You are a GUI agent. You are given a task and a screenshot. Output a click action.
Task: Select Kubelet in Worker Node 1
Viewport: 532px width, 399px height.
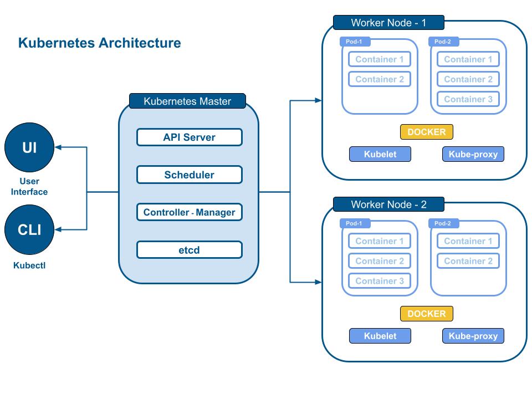(380, 154)
